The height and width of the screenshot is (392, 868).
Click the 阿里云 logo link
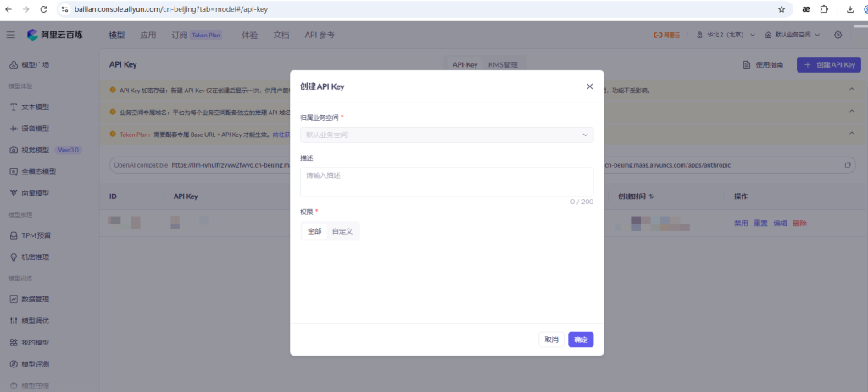[x=666, y=35]
